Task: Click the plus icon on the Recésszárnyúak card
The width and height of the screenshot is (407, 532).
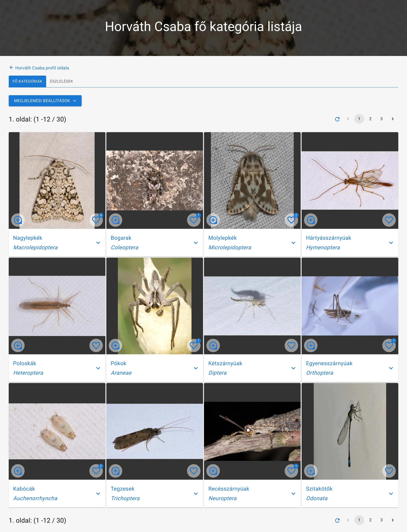Action: click(x=213, y=471)
